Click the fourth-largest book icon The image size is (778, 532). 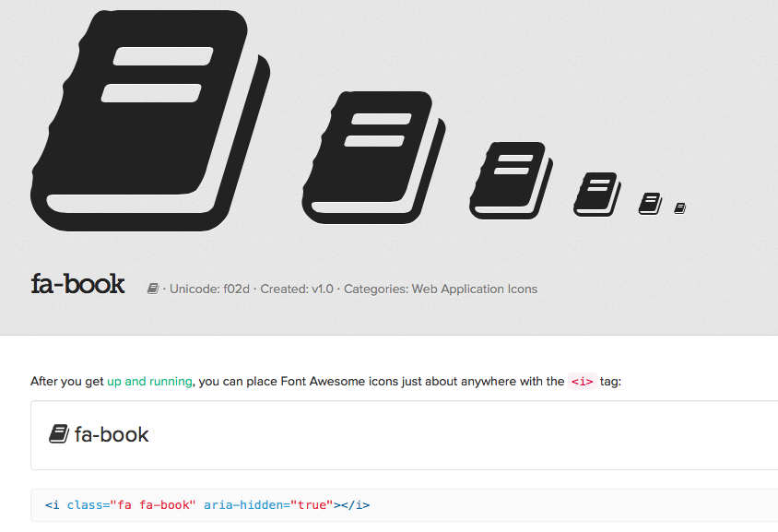[597, 195]
